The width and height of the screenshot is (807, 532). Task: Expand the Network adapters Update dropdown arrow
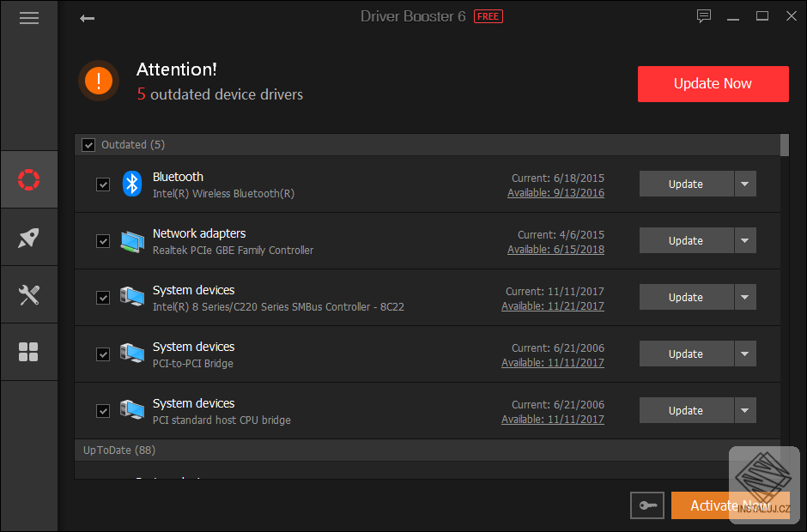[745, 240]
